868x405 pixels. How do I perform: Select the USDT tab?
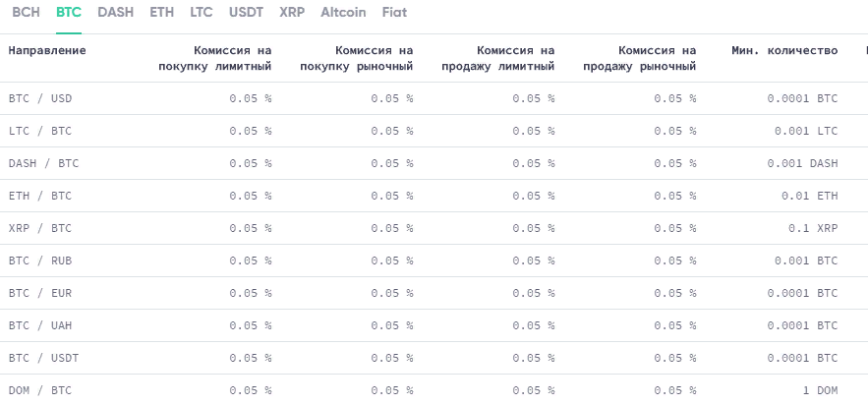[247, 12]
